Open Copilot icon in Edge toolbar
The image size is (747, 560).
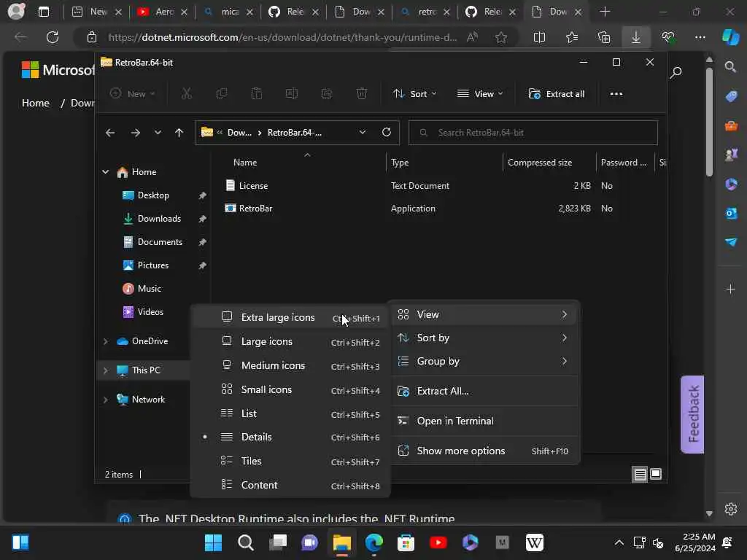pyautogui.click(x=730, y=37)
